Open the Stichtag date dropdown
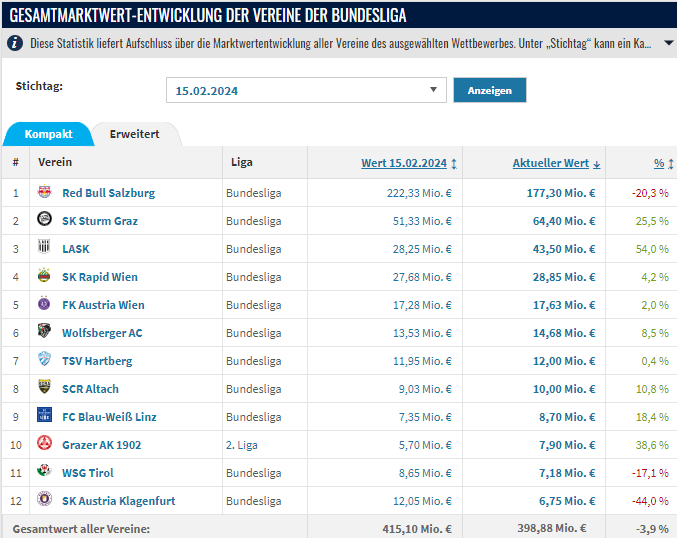The width and height of the screenshot is (677, 538). point(306,90)
